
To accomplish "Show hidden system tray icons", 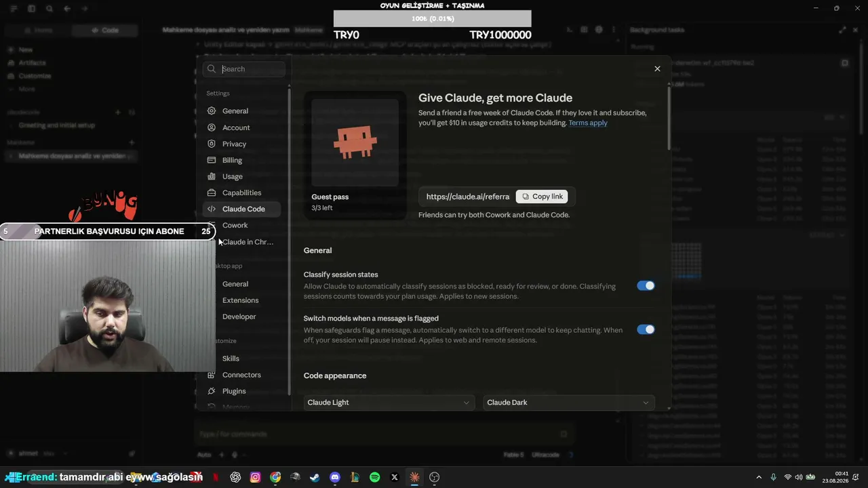I will click(x=759, y=477).
